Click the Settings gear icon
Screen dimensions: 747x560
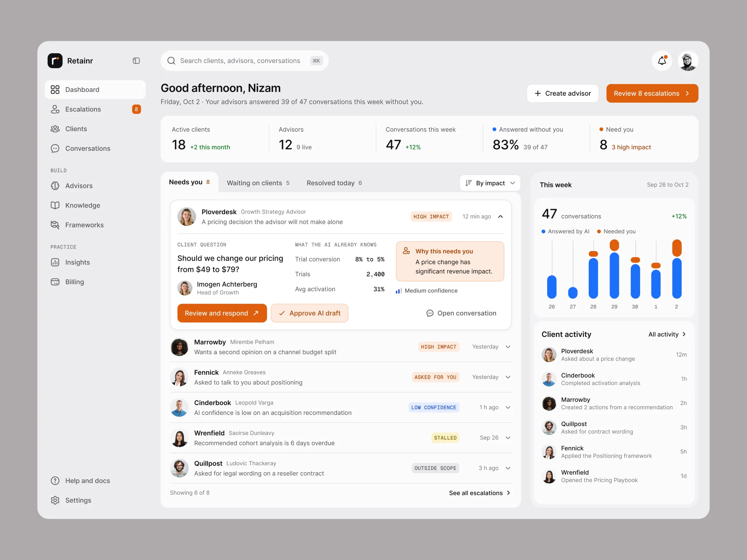point(55,501)
